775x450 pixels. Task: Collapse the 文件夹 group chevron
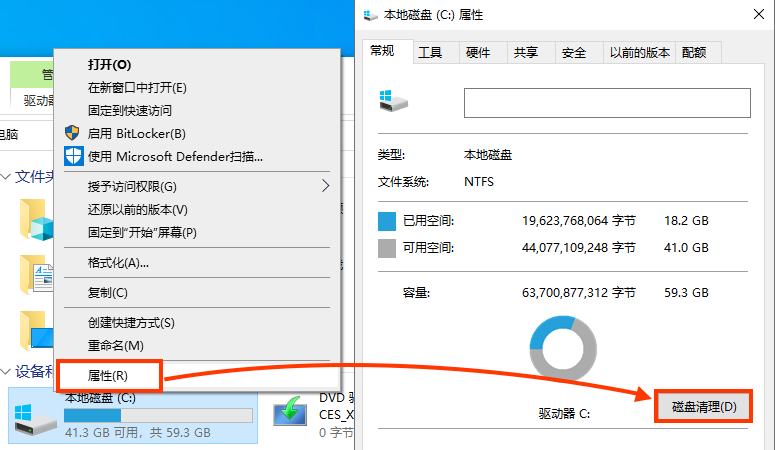click(x=6, y=177)
